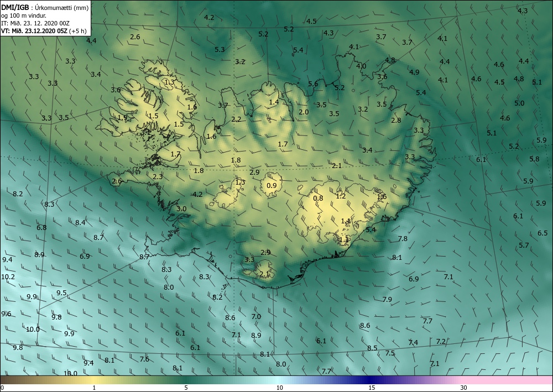Click the map value "7.8" off the southeast coast
This screenshot has width=553, height=392.
403,239
